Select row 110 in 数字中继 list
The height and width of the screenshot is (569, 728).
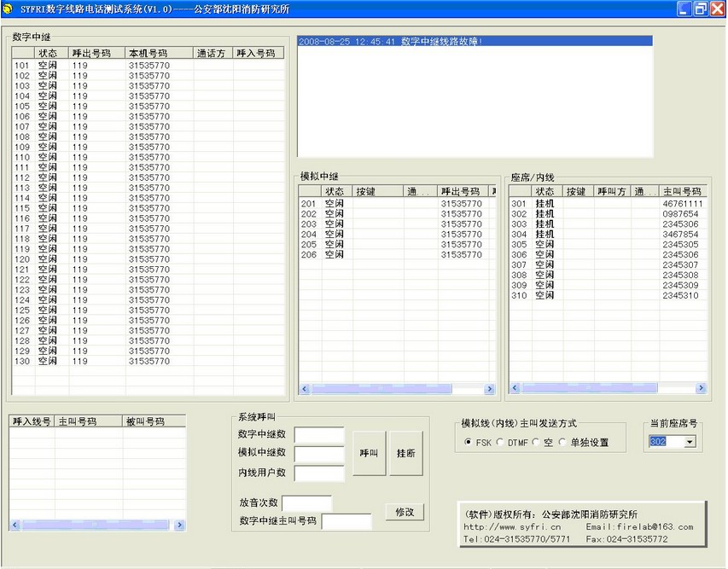(x=148, y=157)
